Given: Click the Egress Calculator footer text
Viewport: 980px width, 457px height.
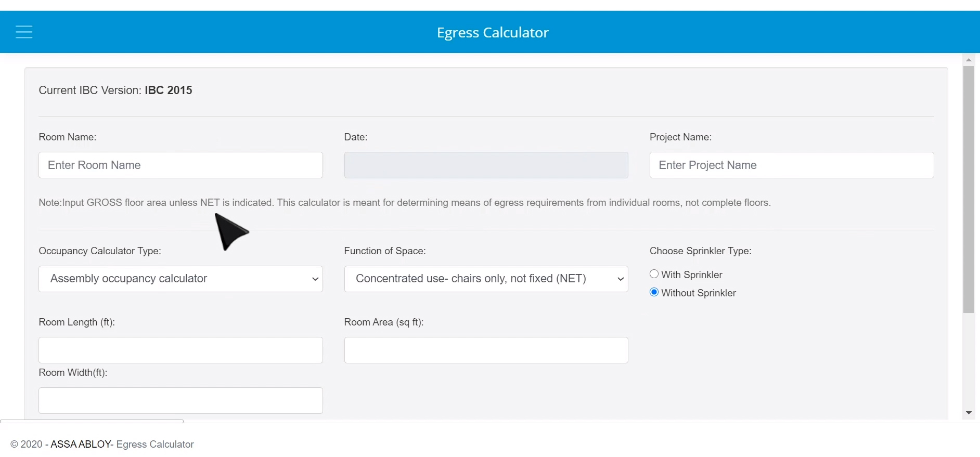Looking at the screenshot, I should (x=155, y=444).
